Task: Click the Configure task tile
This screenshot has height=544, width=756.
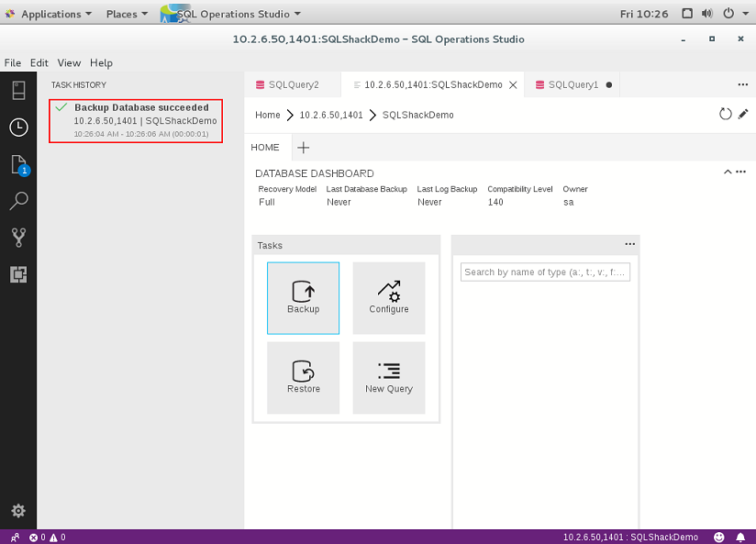Action: click(x=389, y=298)
